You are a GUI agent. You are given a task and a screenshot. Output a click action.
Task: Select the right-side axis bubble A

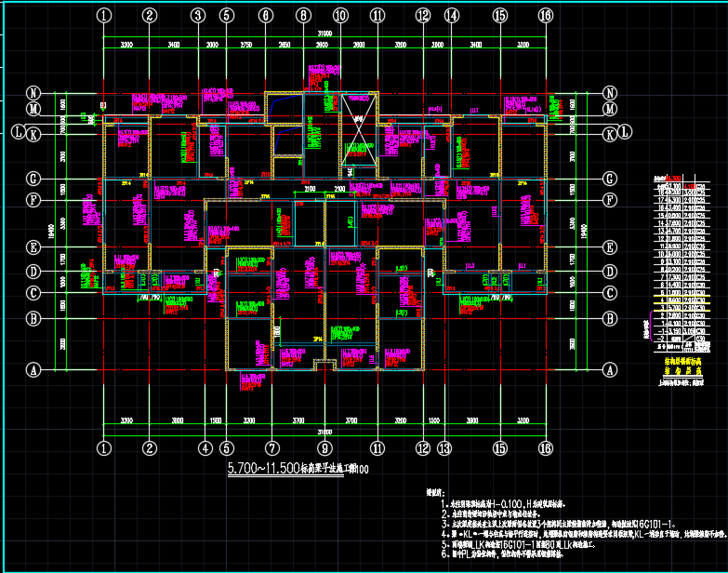pos(611,369)
